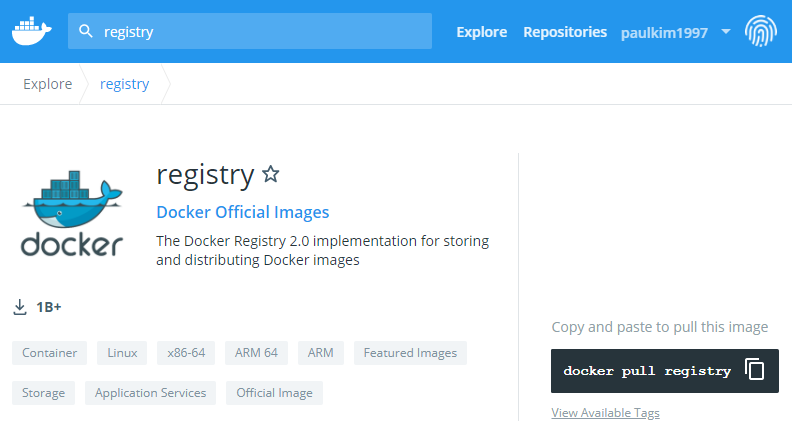Star the registry repository
The width and height of the screenshot is (792, 438).
(271, 174)
